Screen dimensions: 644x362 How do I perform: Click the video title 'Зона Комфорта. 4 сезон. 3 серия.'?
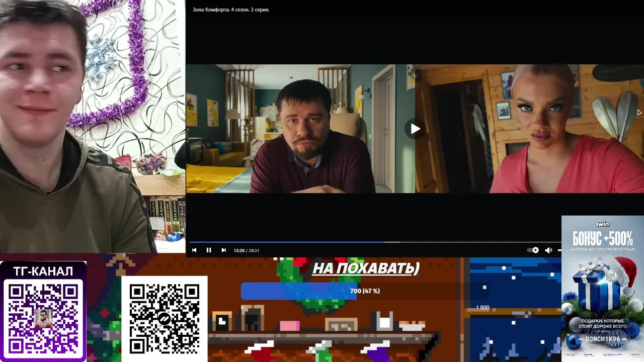[231, 10]
